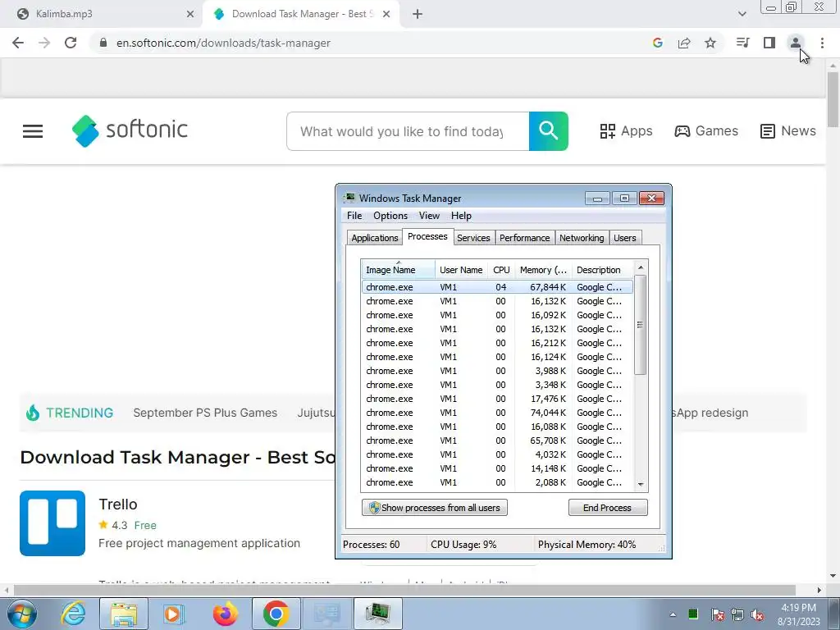This screenshot has height=630, width=840.
Task: Open the Softonic hamburger menu
Action: (33, 131)
